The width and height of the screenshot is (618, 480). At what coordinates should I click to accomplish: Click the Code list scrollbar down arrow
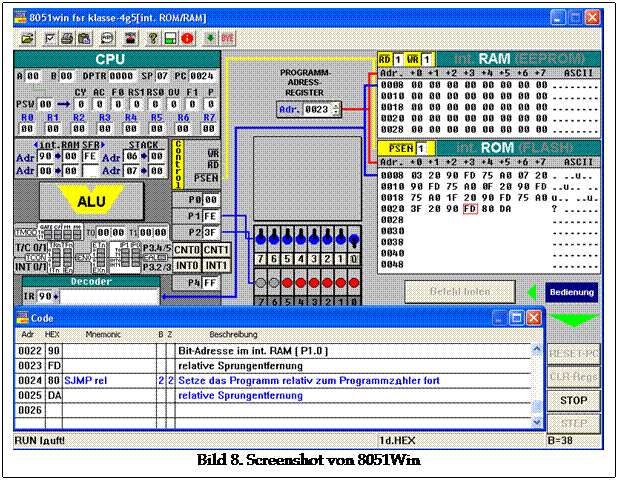(537, 422)
